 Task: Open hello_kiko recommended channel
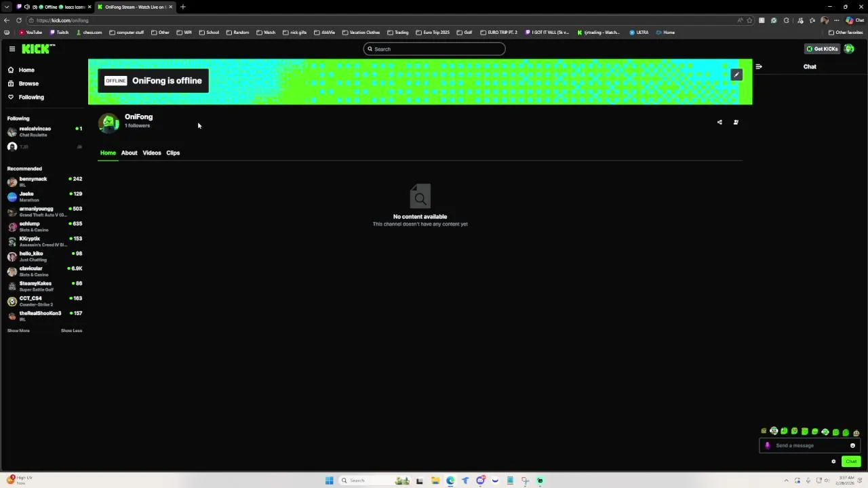44,256
